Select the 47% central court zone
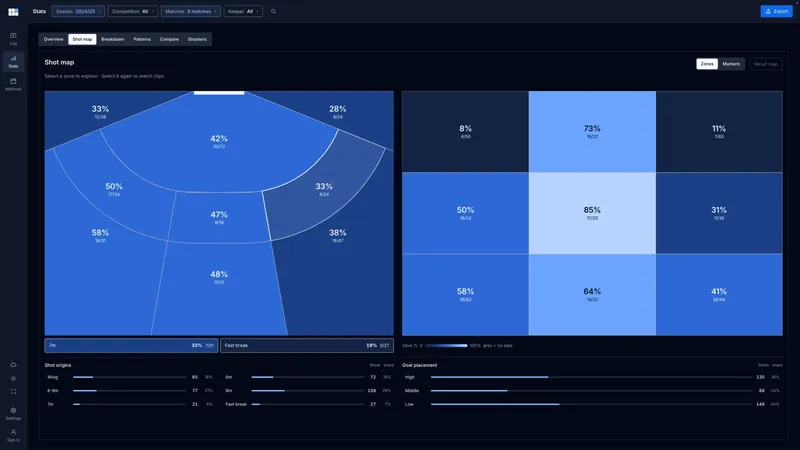Viewport: 800px width, 450px height. tap(219, 217)
